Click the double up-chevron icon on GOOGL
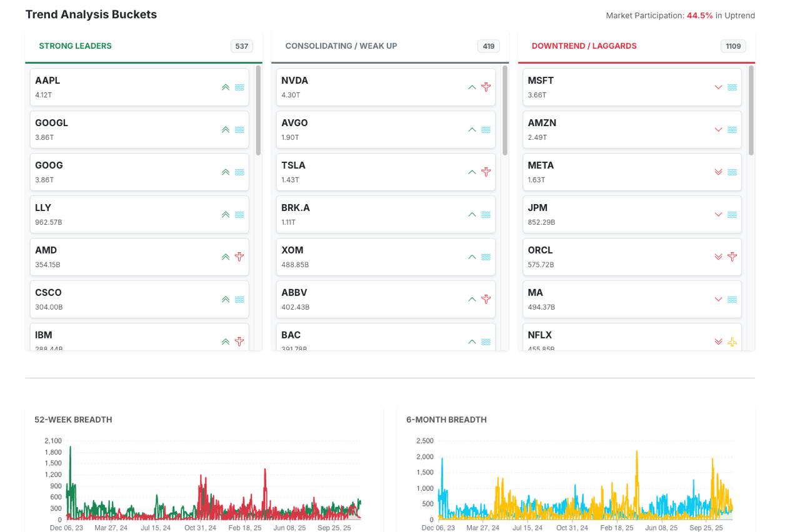This screenshot has width=800, height=532. pos(226,130)
